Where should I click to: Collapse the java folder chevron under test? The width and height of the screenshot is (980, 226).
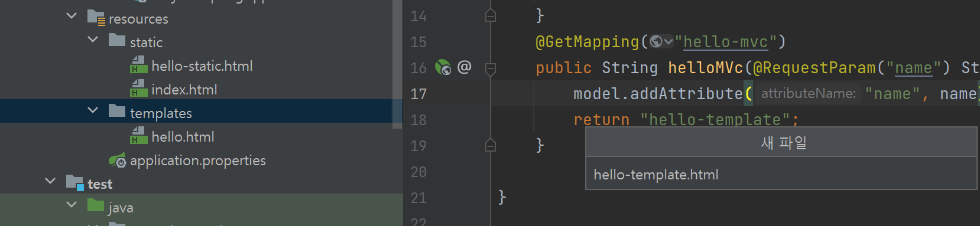pyautogui.click(x=72, y=205)
